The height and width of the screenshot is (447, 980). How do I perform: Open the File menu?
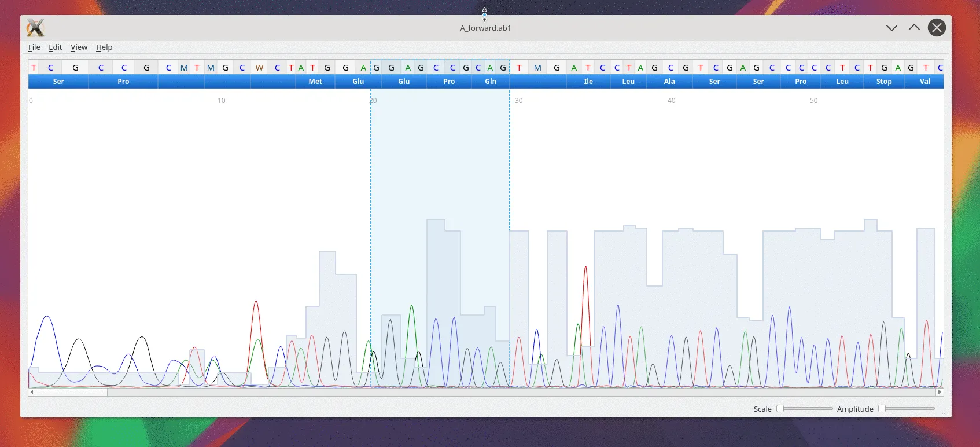point(34,47)
